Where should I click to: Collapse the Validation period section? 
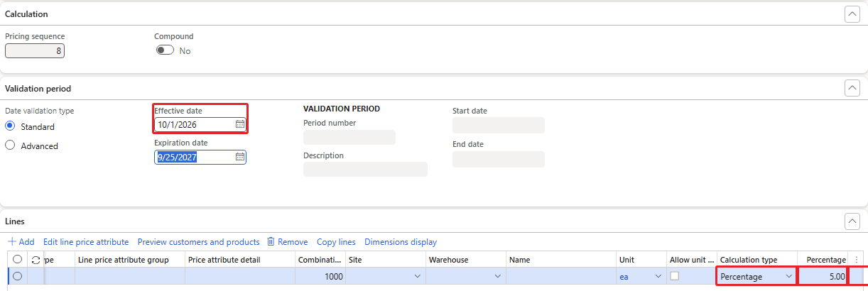tap(852, 88)
